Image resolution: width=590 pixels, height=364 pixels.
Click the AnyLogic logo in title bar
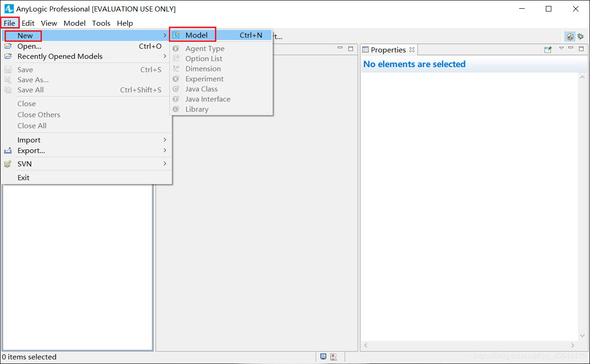coord(9,9)
